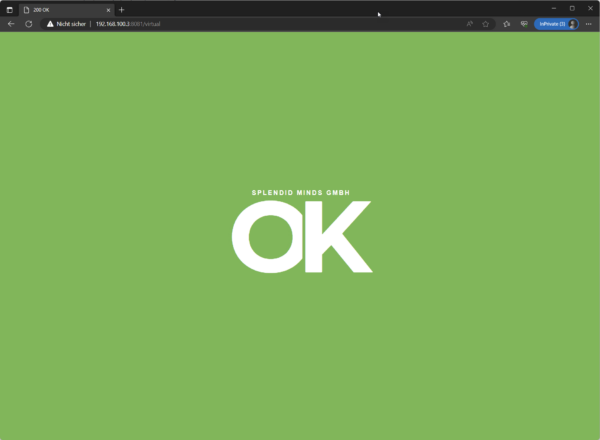
Task: Close the browser window
Action: click(x=590, y=8)
